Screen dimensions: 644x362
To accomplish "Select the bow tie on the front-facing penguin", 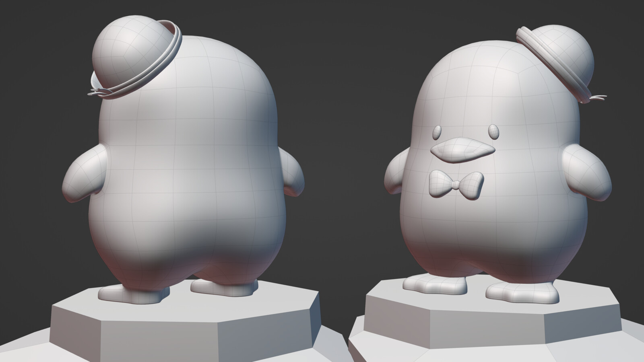I will pos(456,185).
